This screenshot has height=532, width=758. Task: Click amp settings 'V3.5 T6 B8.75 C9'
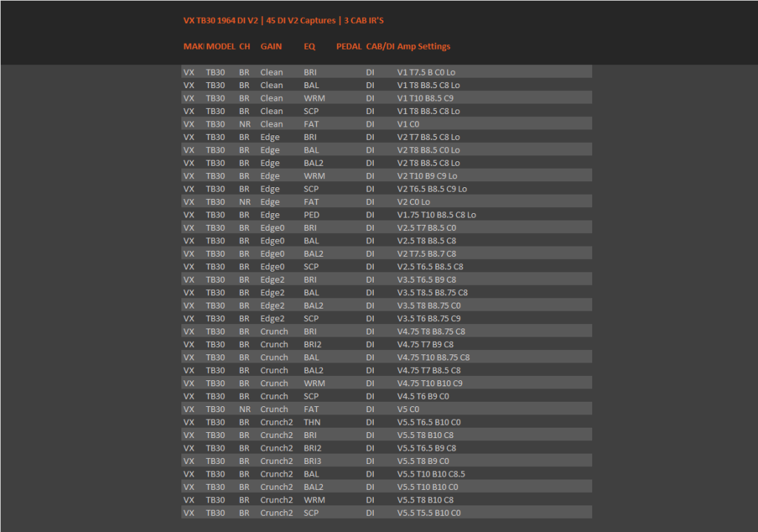[x=429, y=319]
